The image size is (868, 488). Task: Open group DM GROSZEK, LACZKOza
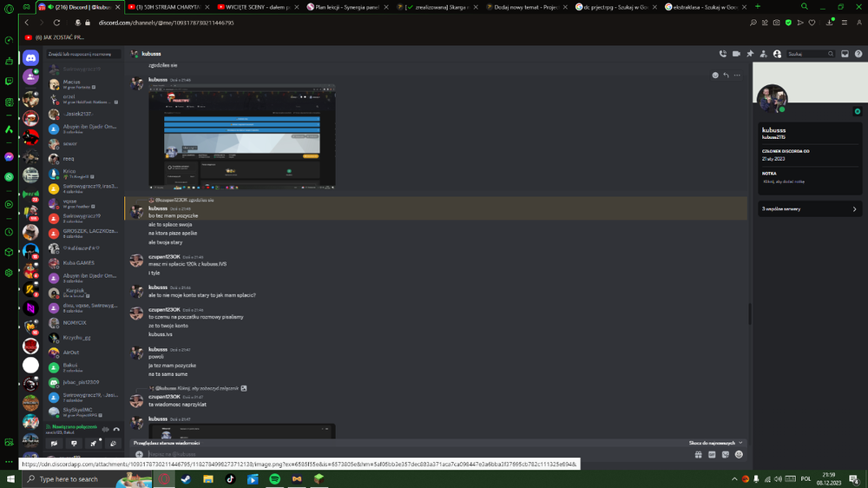pos(84,234)
